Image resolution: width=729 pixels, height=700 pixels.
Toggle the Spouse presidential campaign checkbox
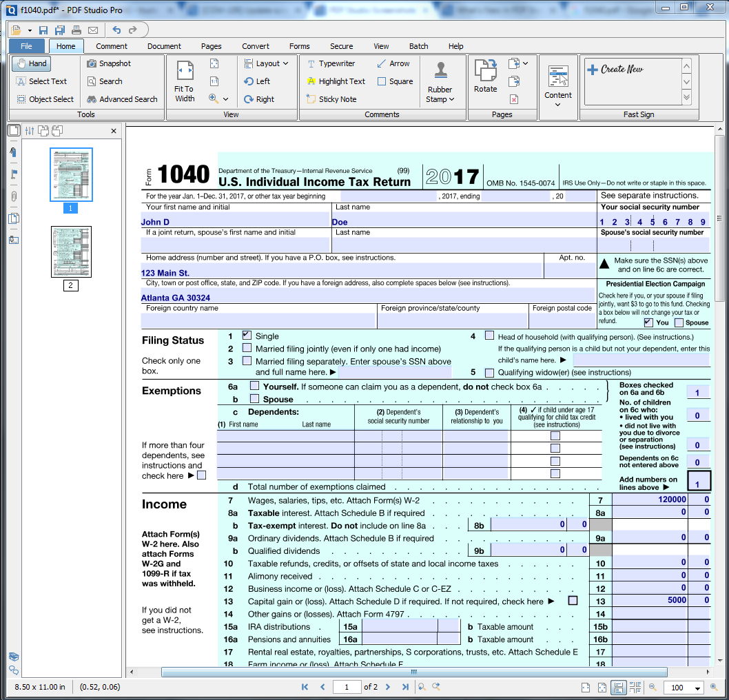(x=679, y=322)
